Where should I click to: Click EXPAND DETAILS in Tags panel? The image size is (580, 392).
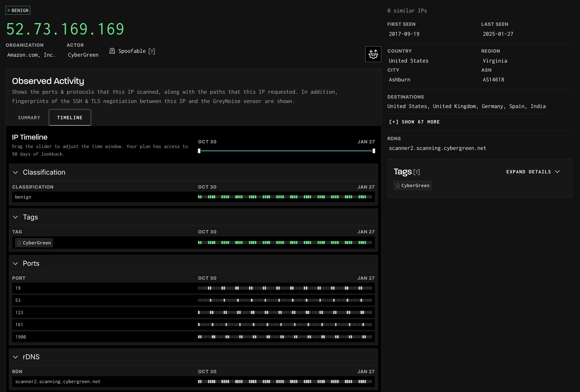point(533,172)
